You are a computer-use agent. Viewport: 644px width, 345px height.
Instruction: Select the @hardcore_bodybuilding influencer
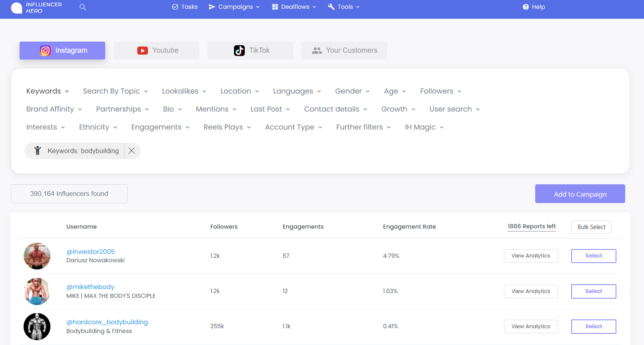[x=593, y=327]
